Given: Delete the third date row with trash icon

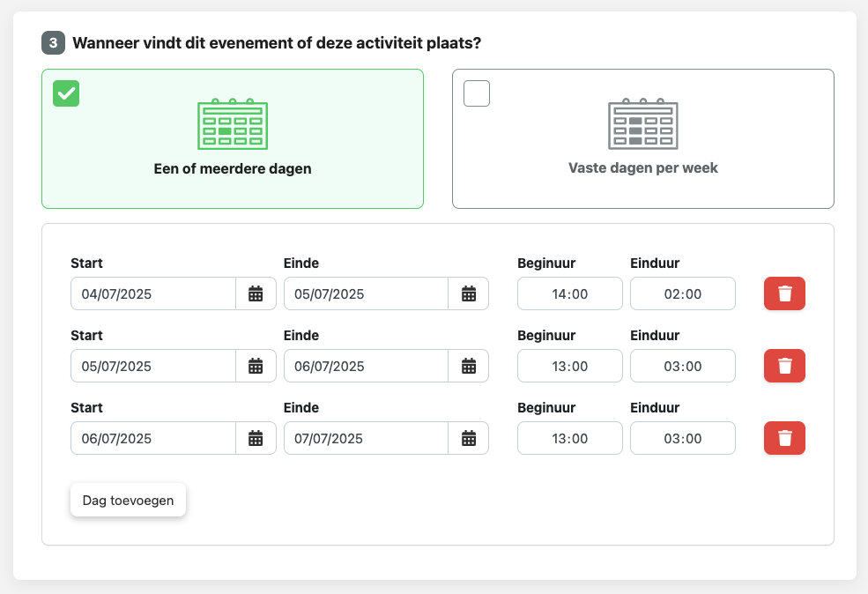Looking at the screenshot, I should pos(784,439).
